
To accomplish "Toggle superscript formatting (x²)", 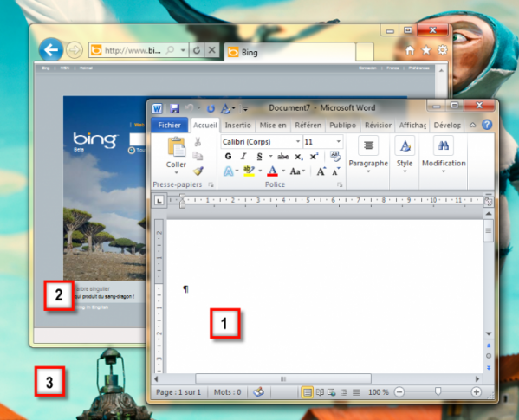I will (314, 156).
